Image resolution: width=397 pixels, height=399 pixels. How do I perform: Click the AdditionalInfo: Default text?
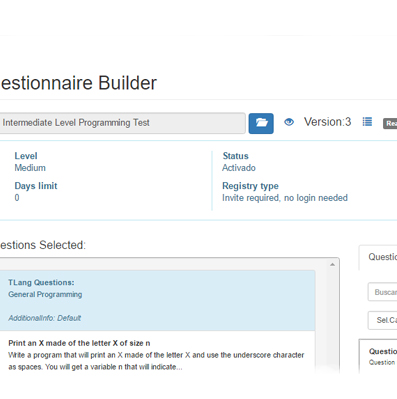click(x=44, y=318)
